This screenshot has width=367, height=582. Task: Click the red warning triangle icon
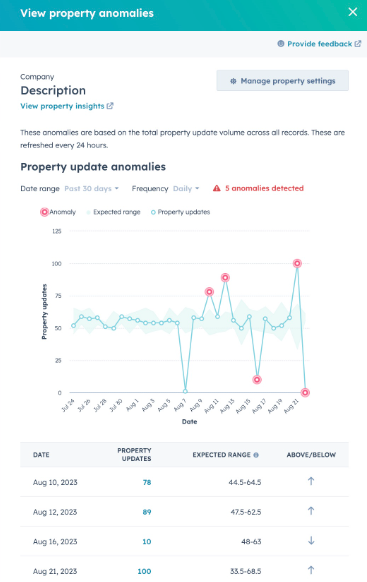(x=216, y=188)
